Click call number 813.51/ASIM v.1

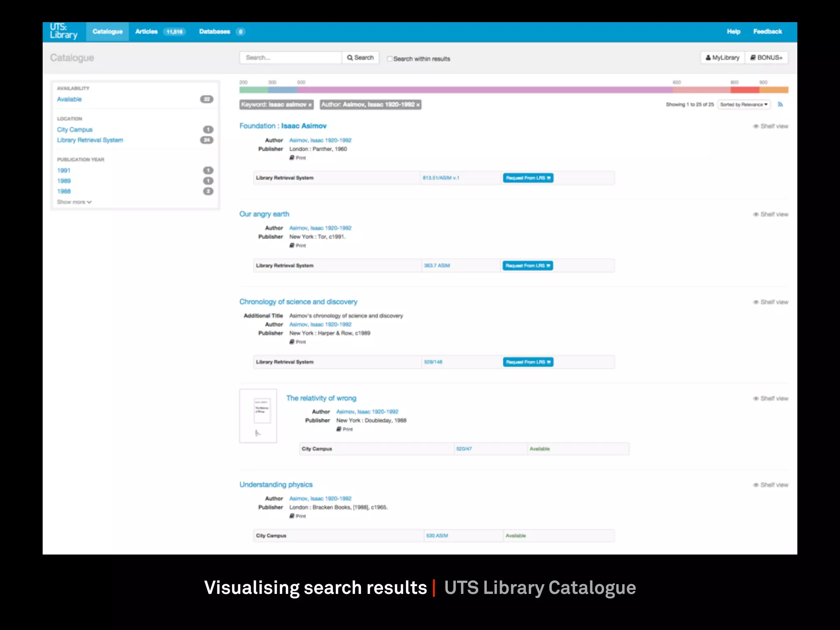pyautogui.click(x=441, y=178)
